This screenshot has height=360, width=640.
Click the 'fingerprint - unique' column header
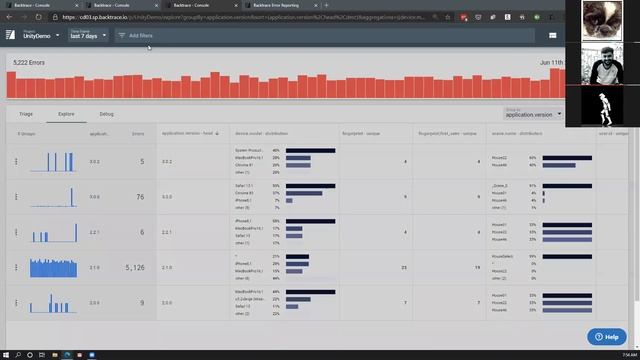361,133
